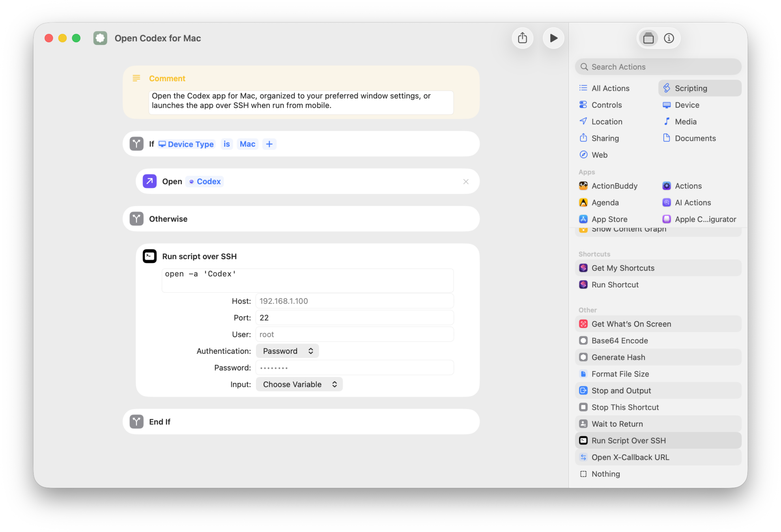781x532 pixels.
Task: Click the Share icon in the toolbar
Action: [x=523, y=38]
